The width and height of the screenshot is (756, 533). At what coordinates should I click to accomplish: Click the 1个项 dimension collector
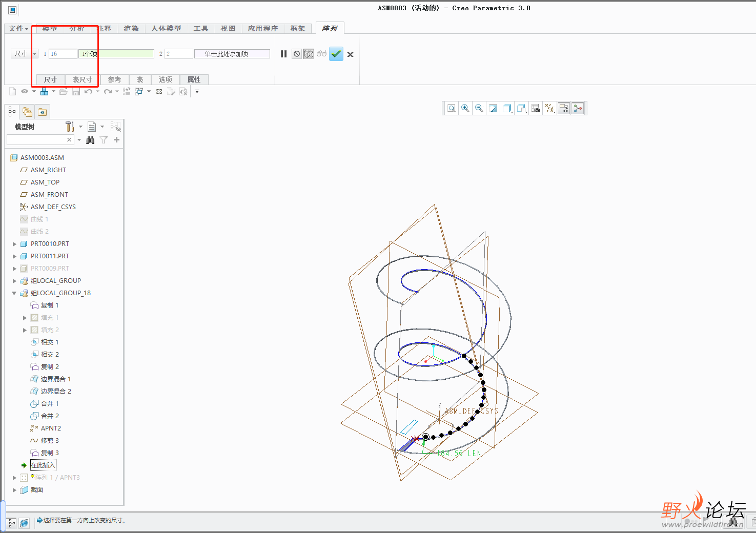[x=116, y=54]
